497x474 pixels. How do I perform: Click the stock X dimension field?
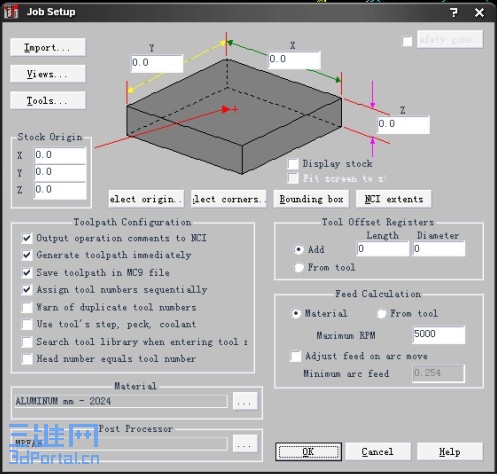pos(295,60)
